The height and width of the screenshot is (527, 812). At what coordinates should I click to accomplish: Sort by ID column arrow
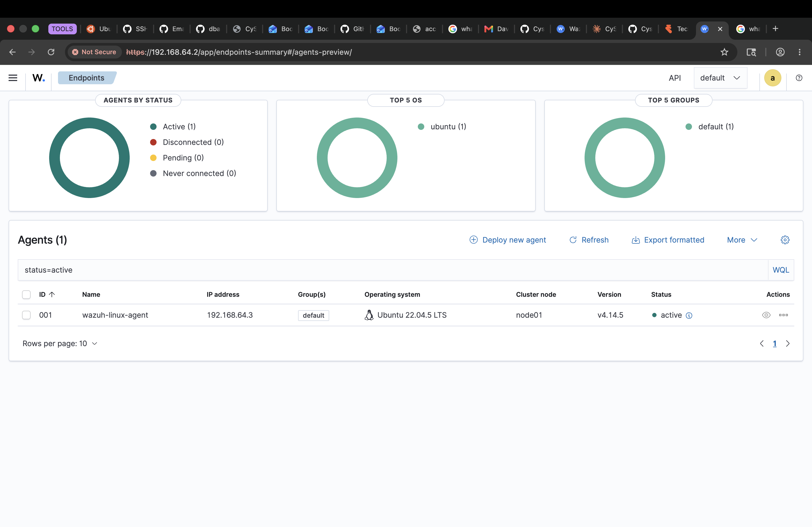click(52, 295)
